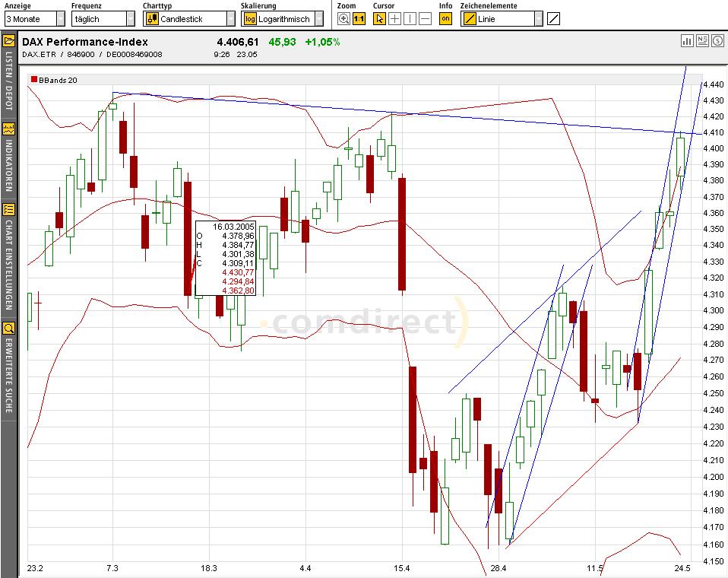Image resolution: width=728 pixels, height=578 pixels.
Task: Open the Erweiterte Suche sidebar tab
Action: pyautogui.click(x=8, y=376)
